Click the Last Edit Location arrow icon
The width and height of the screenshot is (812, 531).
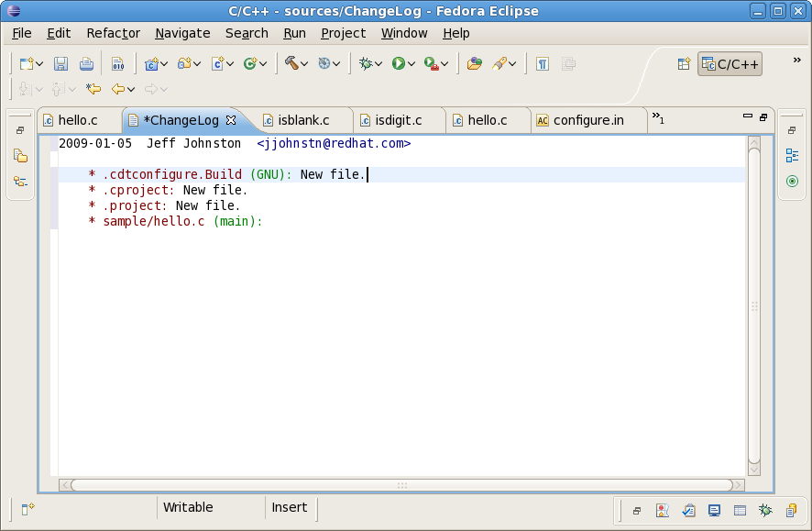pos(93,89)
